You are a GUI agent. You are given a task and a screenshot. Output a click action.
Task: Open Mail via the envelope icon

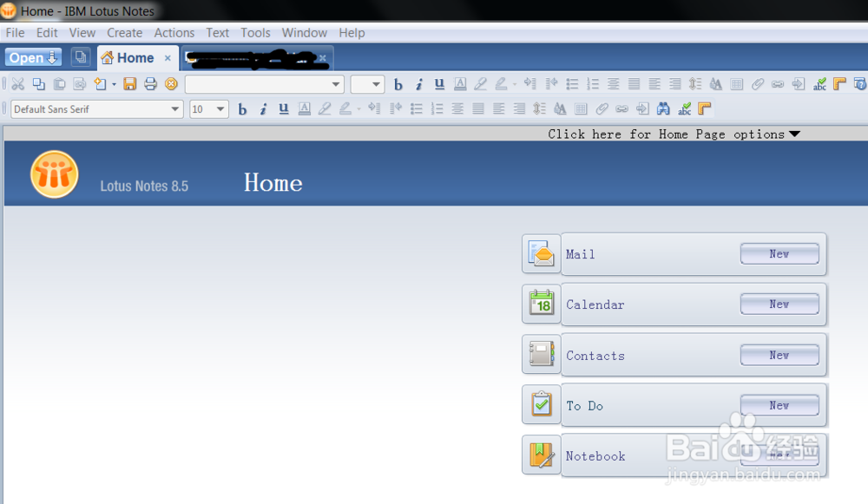[x=542, y=253]
